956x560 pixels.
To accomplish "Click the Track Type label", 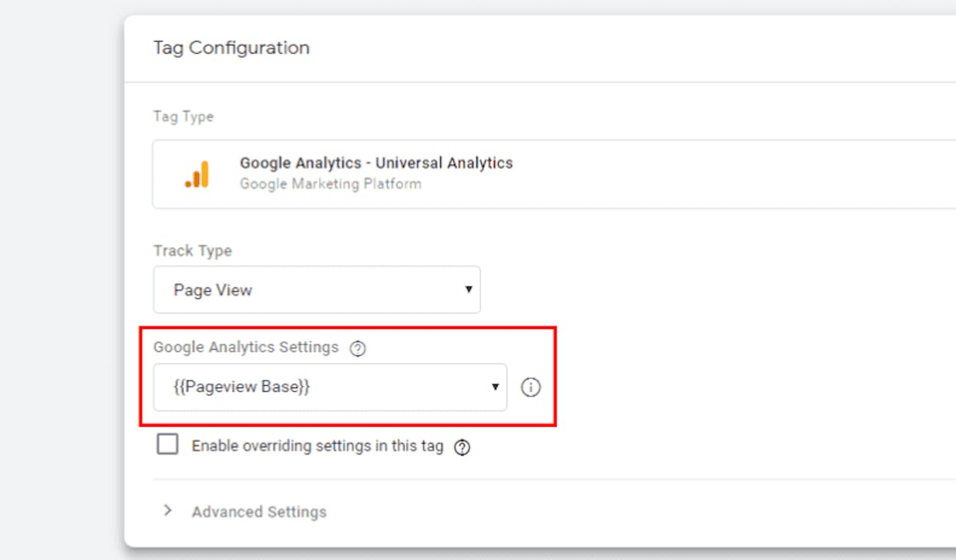I will (193, 251).
